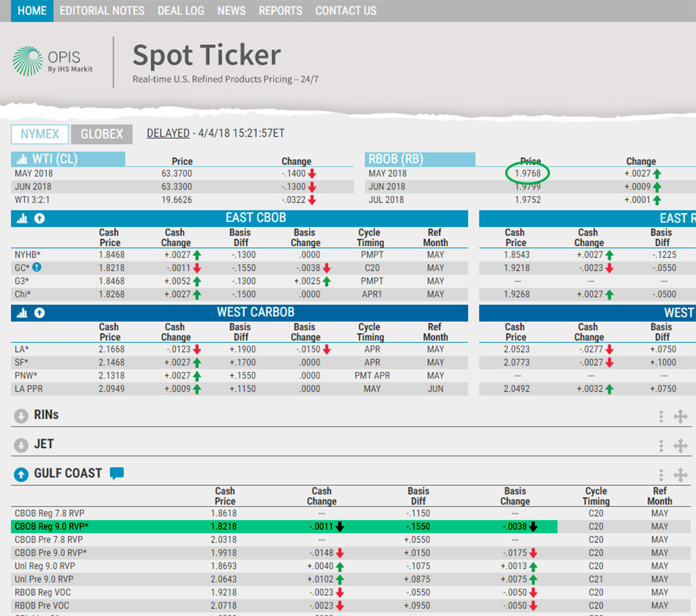This screenshot has height=616, width=696.
Task: Click the Unl Pre 9.0 RVP cycle timing C21
Action: pyautogui.click(x=596, y=579)
